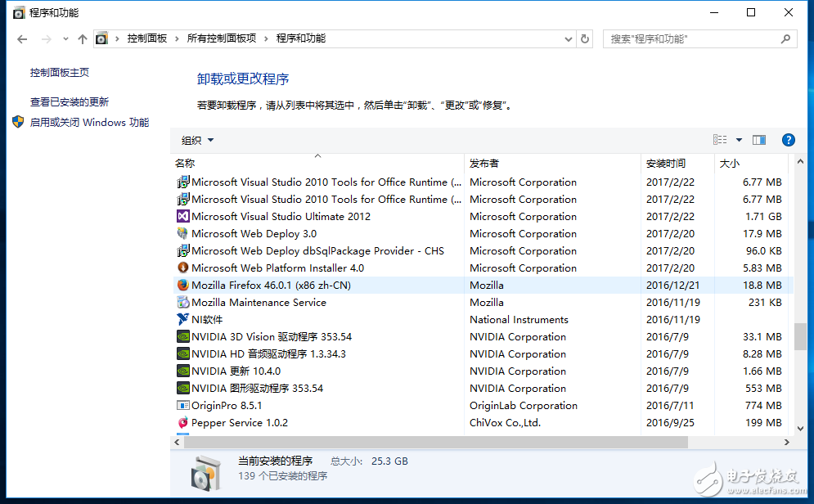The width and height of the screenshot is (814, 504).
Task: Click the forward navigation arrow
Action: [x=46, y=39]
